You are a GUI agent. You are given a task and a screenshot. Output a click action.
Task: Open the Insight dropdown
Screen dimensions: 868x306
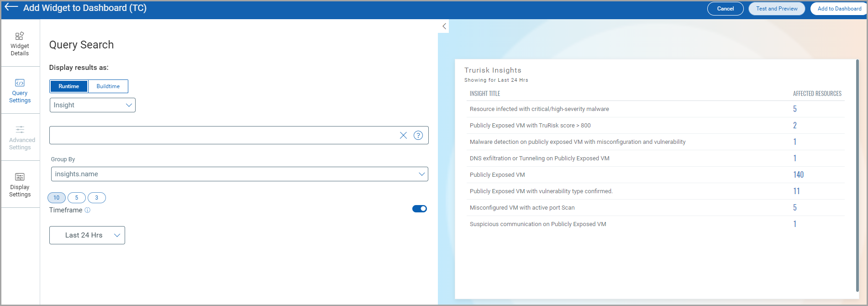tap(93, 105)
